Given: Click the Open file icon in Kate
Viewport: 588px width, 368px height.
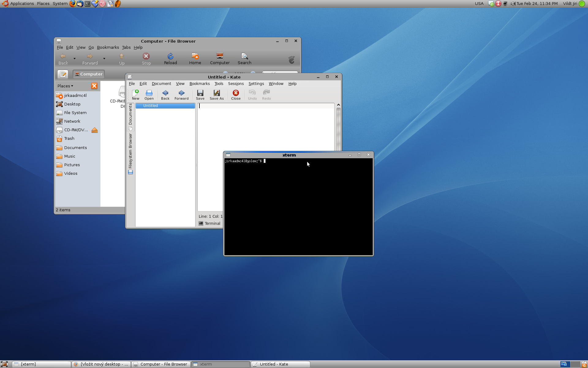Looking at the screenshot, I should [149, 95].
